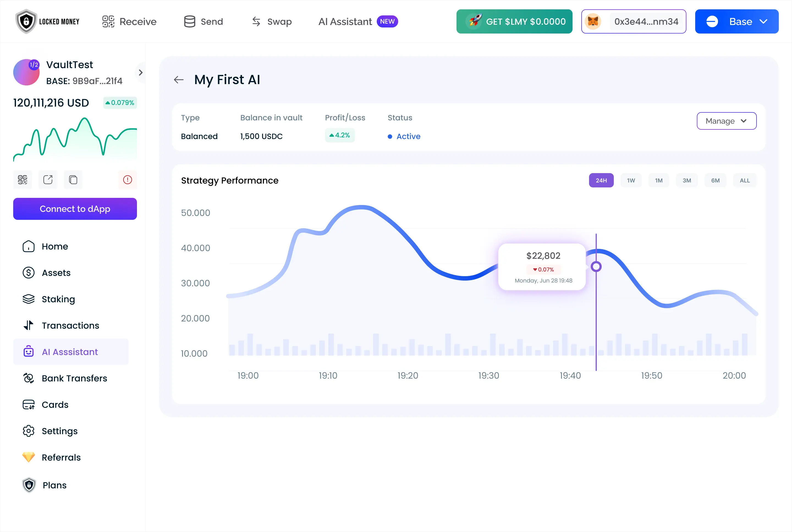Open the Swap feature

click(x=271, y=21)
